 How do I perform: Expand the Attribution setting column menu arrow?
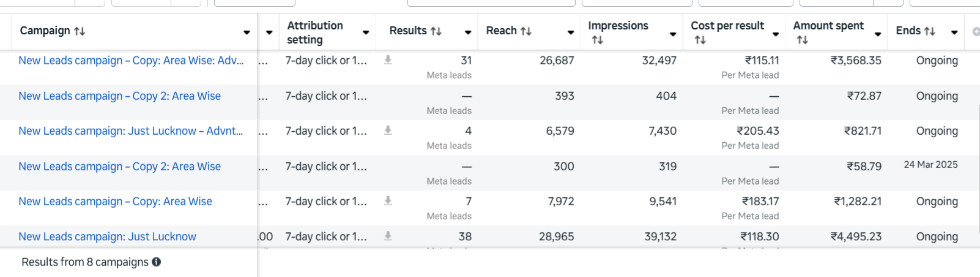[366, 32]
